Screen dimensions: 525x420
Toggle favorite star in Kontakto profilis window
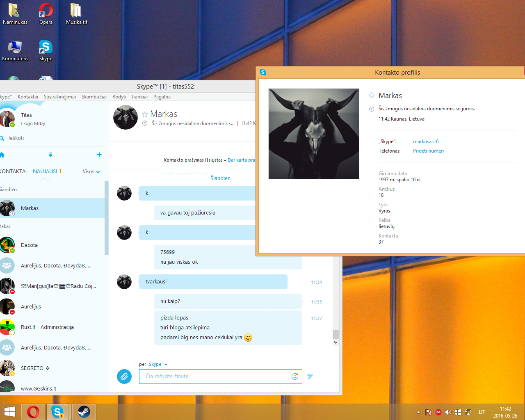click(x=372, y=95)
